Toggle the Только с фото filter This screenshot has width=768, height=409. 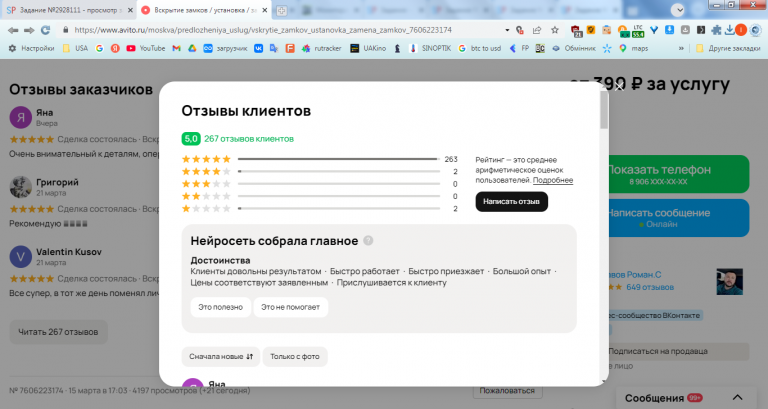(295, 357)
